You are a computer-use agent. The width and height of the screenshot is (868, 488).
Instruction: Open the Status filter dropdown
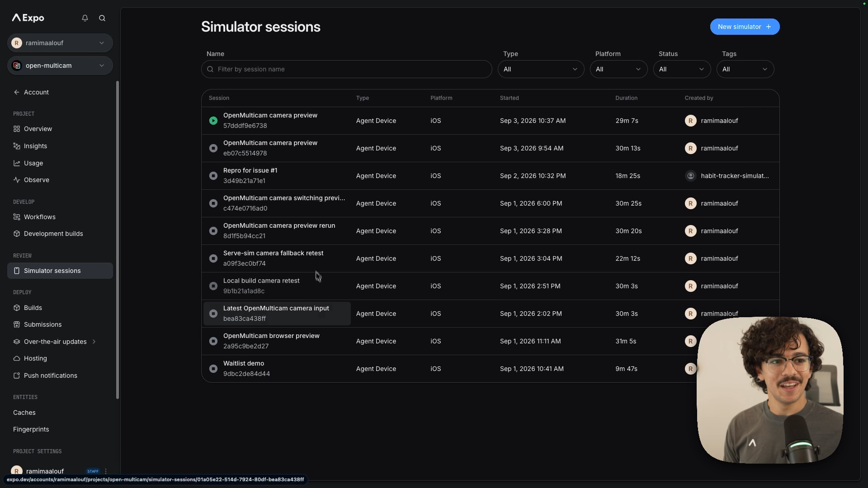(682, 69)
